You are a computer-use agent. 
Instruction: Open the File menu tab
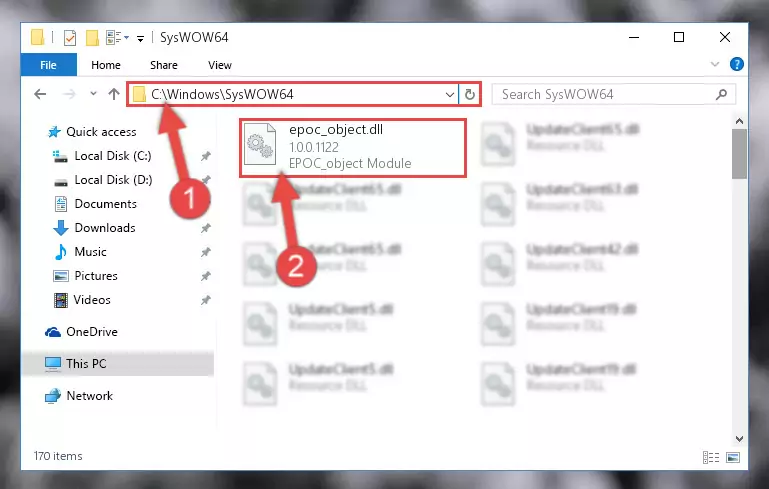click(48, 65)
